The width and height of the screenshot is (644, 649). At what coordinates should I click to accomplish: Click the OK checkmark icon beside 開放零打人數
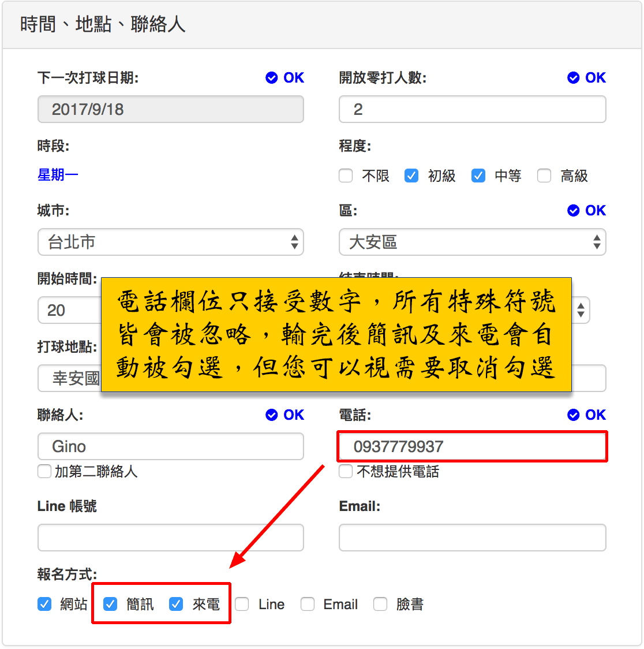(573, 78)
